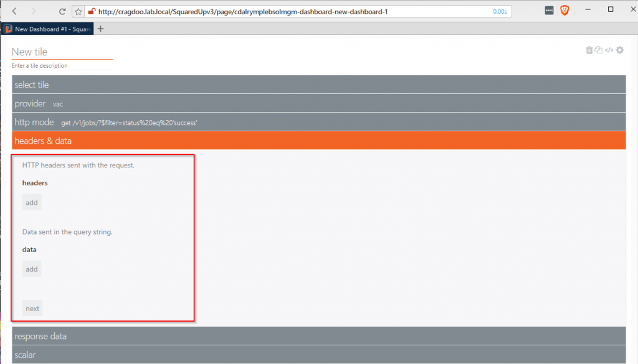Bookmark the page with the star icon
This screenshot has height=364, width=638.
pos(79,11)
